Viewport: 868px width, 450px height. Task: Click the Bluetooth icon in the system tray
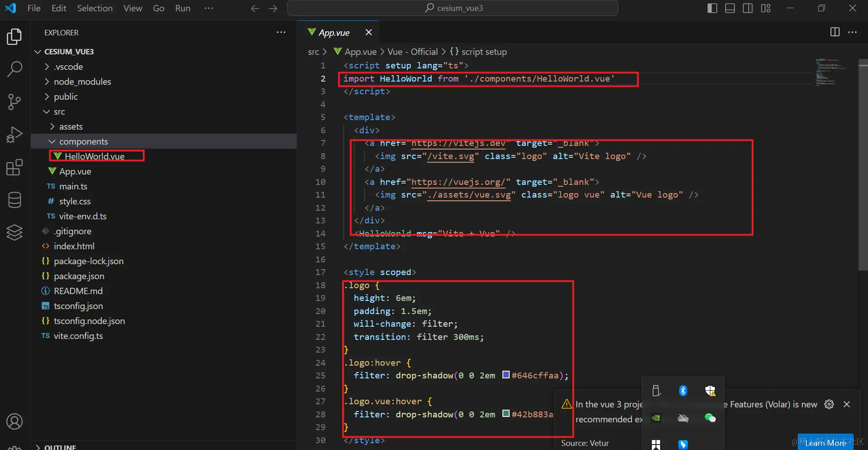(x=683, y=391)
